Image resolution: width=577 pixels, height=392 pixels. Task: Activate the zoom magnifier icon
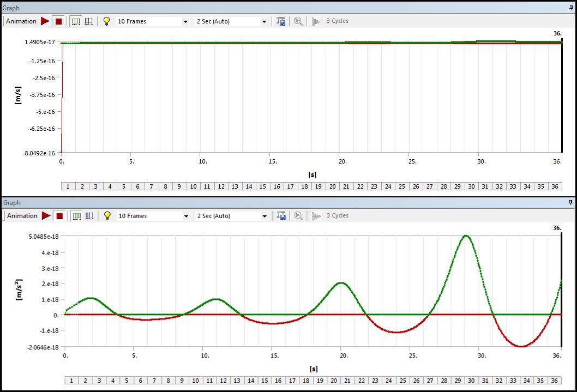pyautogui.click(x=298, y=21)
